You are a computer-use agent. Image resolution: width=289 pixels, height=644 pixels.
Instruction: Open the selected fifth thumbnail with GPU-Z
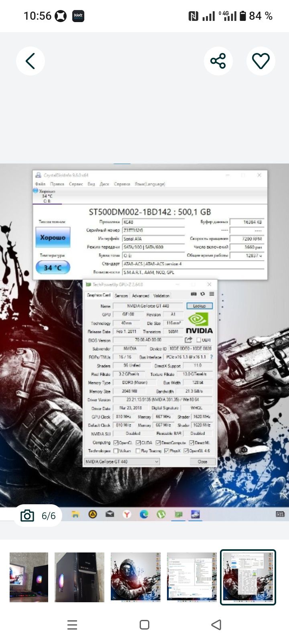[x=248, y=577]
